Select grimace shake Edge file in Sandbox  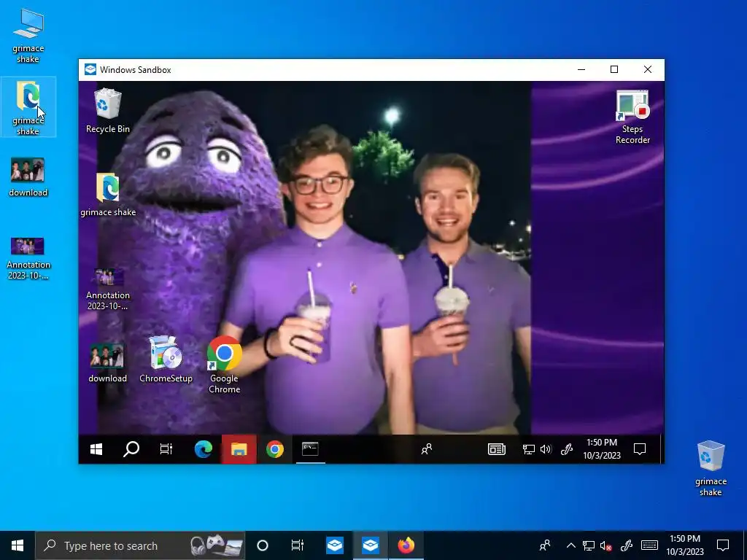coord(108,195)
